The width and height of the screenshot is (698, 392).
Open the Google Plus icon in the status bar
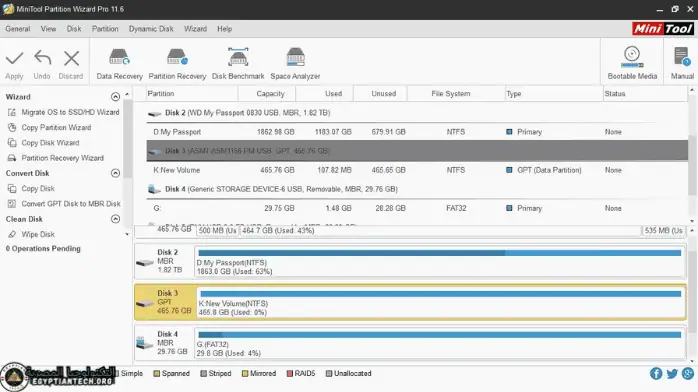pyautogui.click(x=688, y=374)
